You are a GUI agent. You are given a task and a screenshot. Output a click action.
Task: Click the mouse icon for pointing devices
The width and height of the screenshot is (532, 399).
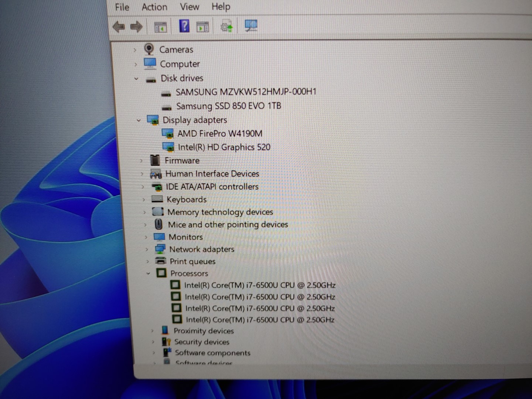pos(159,224)
